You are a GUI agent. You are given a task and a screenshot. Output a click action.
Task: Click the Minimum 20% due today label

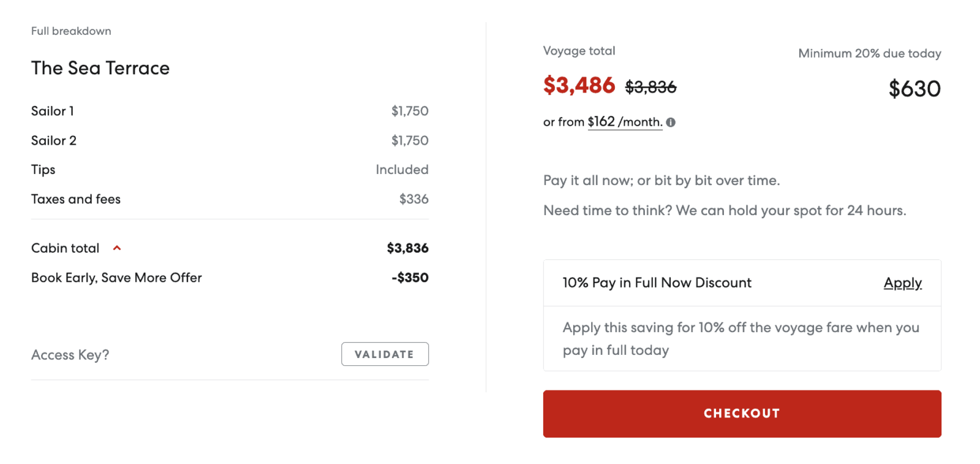869,53
